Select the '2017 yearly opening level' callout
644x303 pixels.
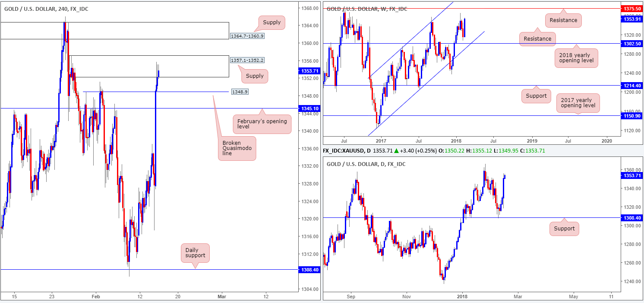578,103
